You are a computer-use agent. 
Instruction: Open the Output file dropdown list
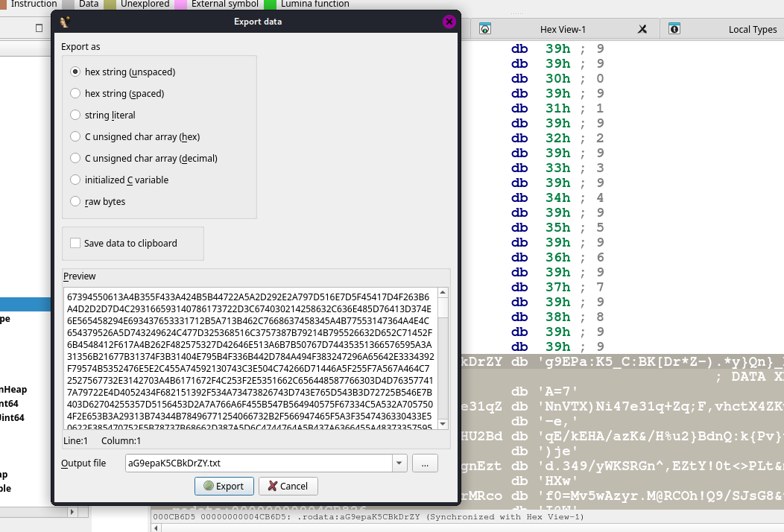(x=401, y=463)
